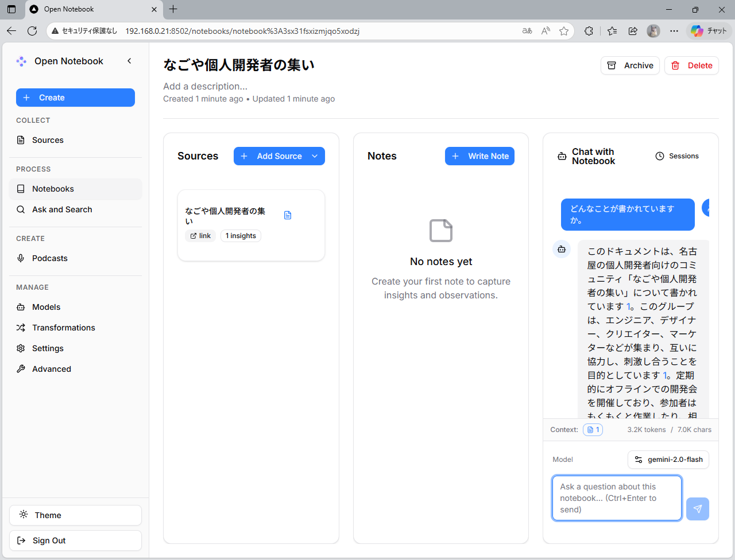Click the tab actions icon at top-left
Image resolution: width=735 pixels, height=560 pixels.
point(11,9)
